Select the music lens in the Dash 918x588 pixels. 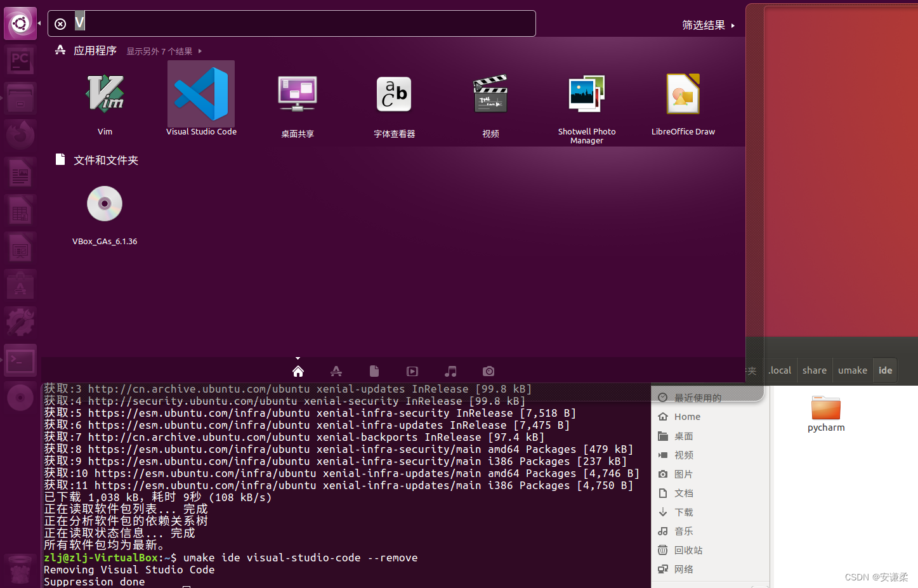point(450,371)
